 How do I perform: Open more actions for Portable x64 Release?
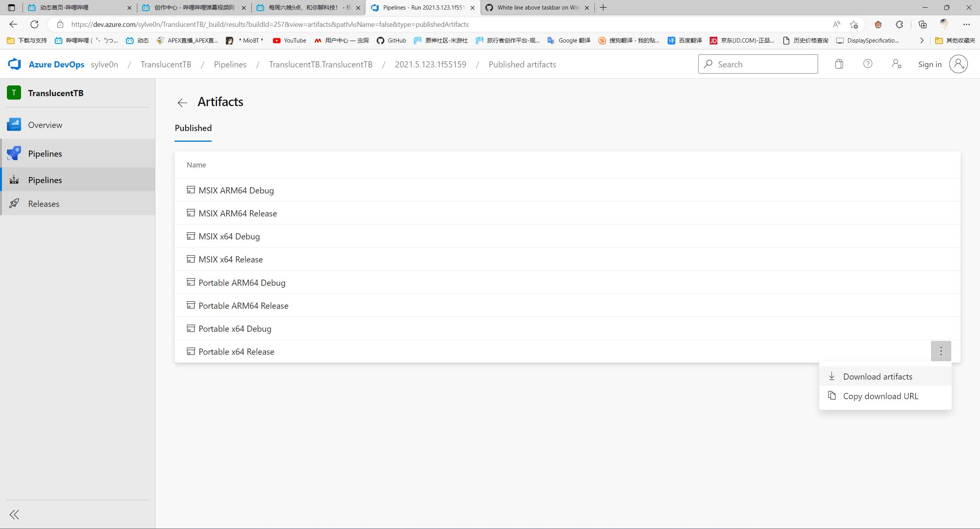(941, 351)
